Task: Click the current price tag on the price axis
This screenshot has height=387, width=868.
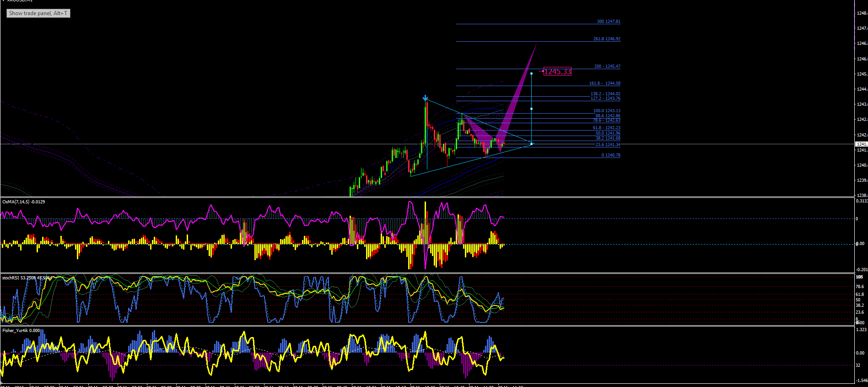Action: [861, 144]
